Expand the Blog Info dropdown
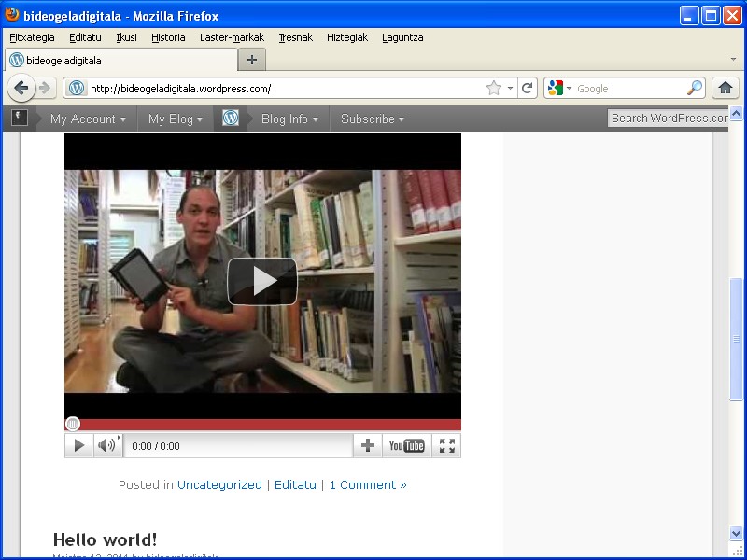 [289, 119]
